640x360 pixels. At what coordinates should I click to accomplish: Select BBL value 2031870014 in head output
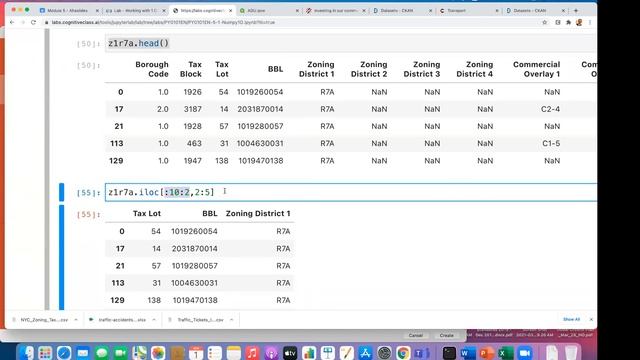click(260, 109)
